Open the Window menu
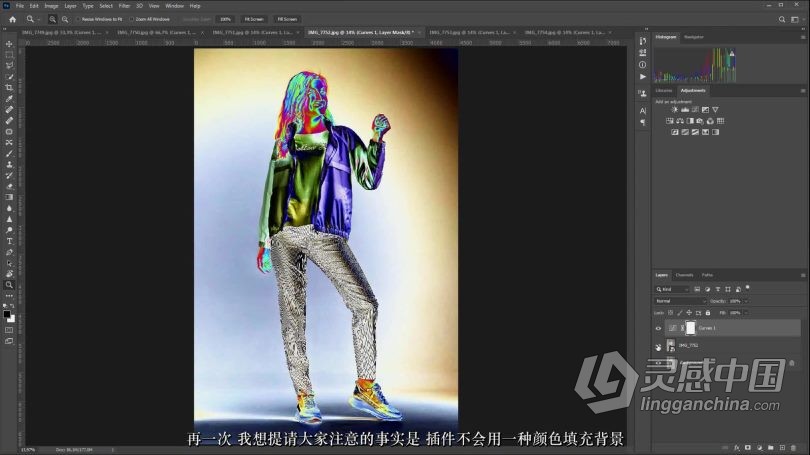Screen dimensions: 810x455 (175, 6)
